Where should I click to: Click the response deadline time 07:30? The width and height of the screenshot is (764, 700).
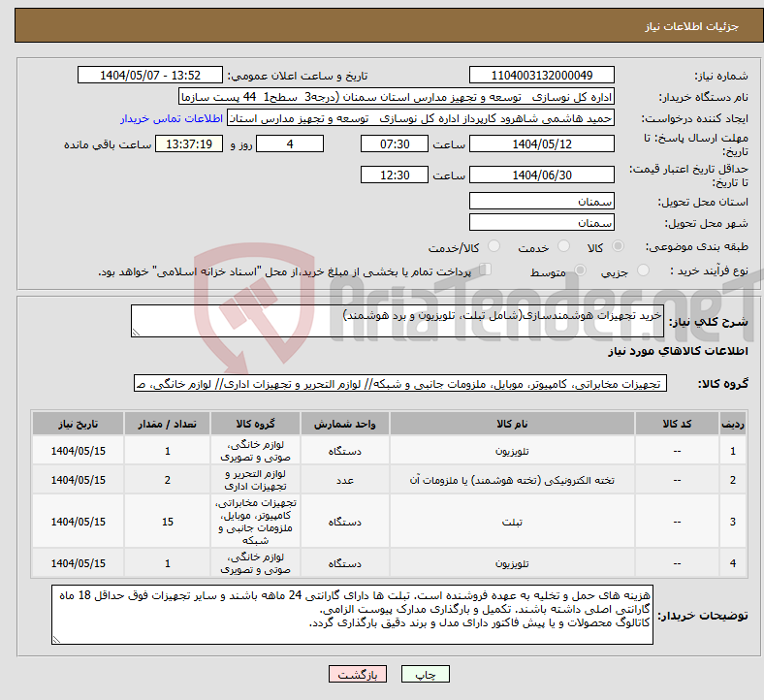[x=395, y=144]
